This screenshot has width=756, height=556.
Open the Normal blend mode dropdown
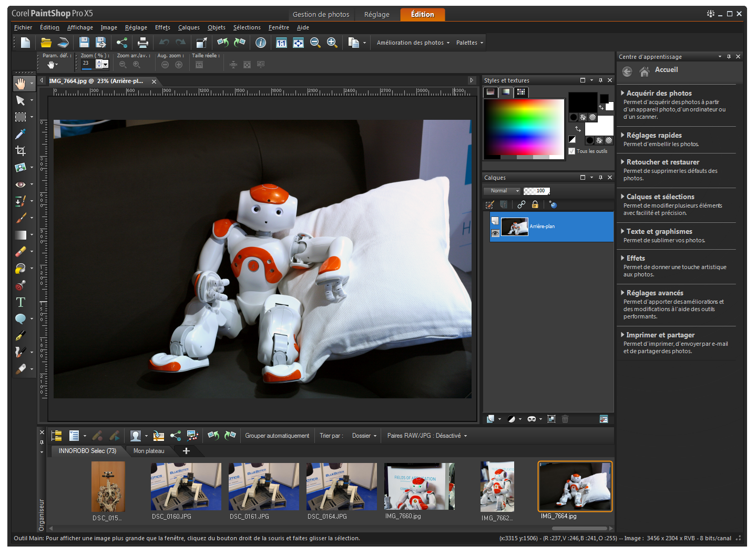(502, 190)
